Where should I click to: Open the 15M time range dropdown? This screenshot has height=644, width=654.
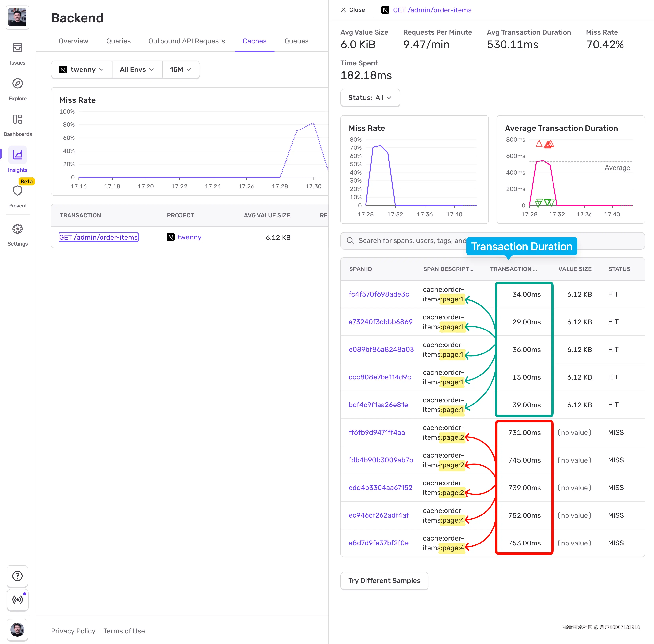click(180, 70)
